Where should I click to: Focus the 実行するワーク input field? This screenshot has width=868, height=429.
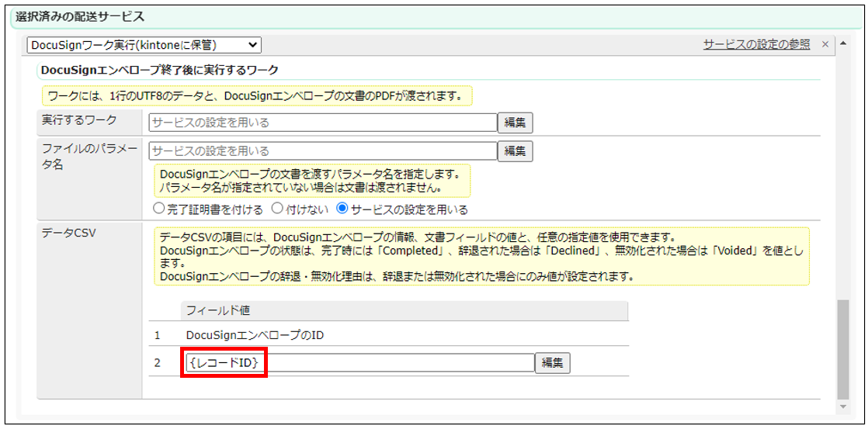click(322, 123)
